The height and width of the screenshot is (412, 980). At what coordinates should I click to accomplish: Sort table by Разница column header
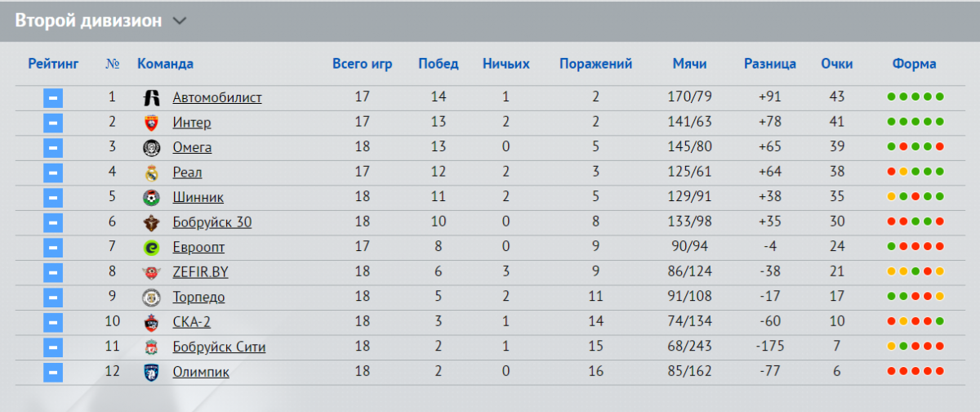click(770, 64)
